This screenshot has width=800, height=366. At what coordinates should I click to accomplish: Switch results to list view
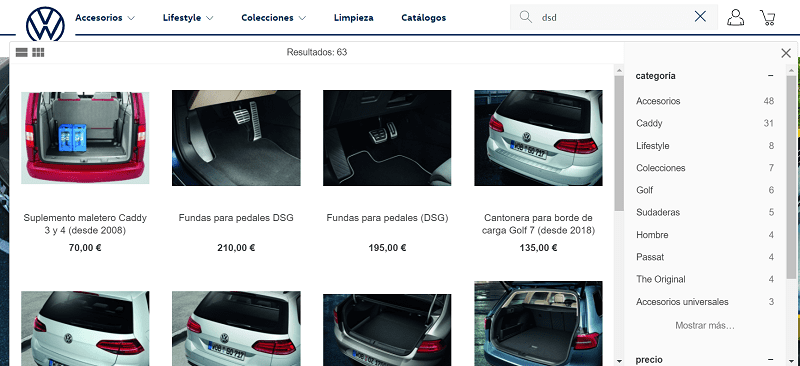[x=21, y=52]
